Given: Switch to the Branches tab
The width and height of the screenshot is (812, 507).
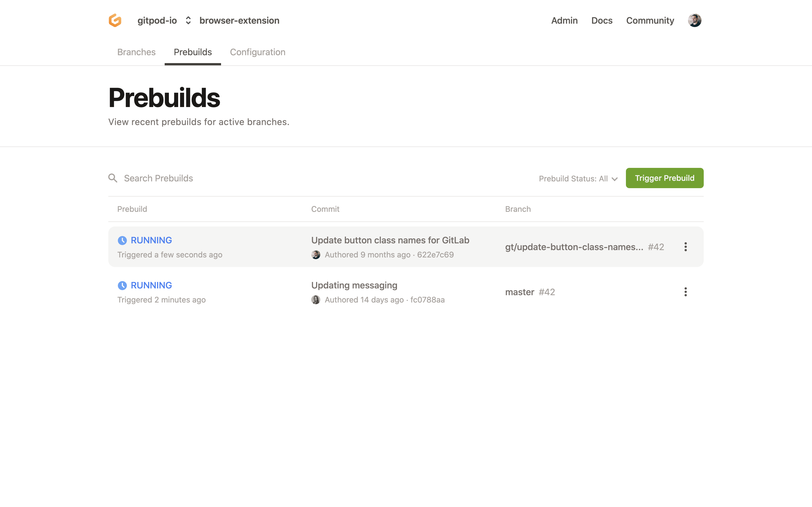Looking at the screenshot, I should point(136,52).
